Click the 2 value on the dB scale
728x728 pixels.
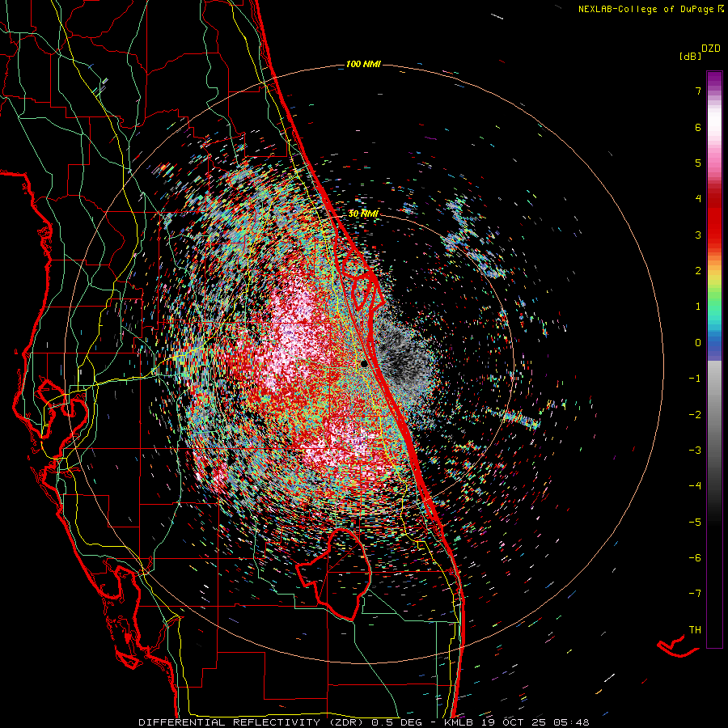698,271
